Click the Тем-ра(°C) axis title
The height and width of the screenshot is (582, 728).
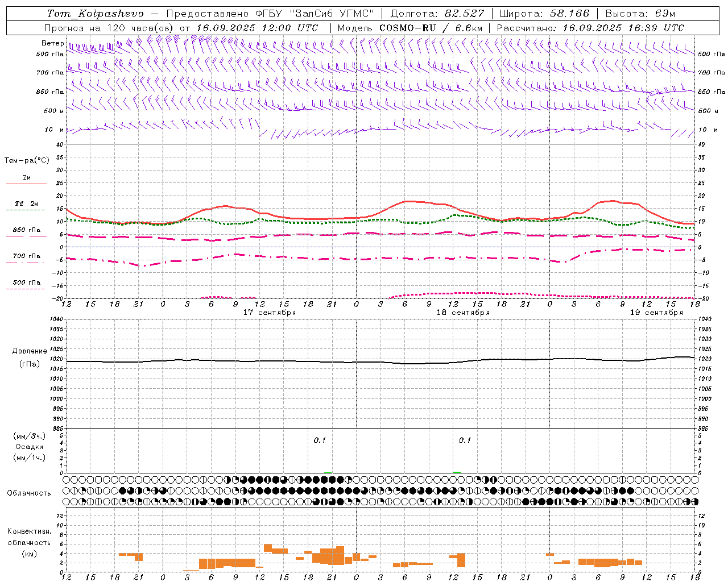pyautogui.click(x=27, y=161)
